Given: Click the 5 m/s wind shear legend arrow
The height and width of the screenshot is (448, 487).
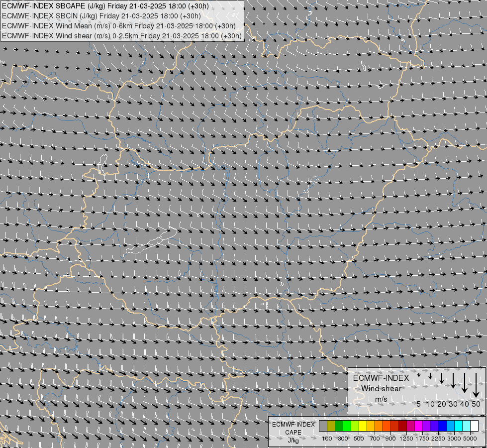Looking at the screenshot, I should [419, 375].
